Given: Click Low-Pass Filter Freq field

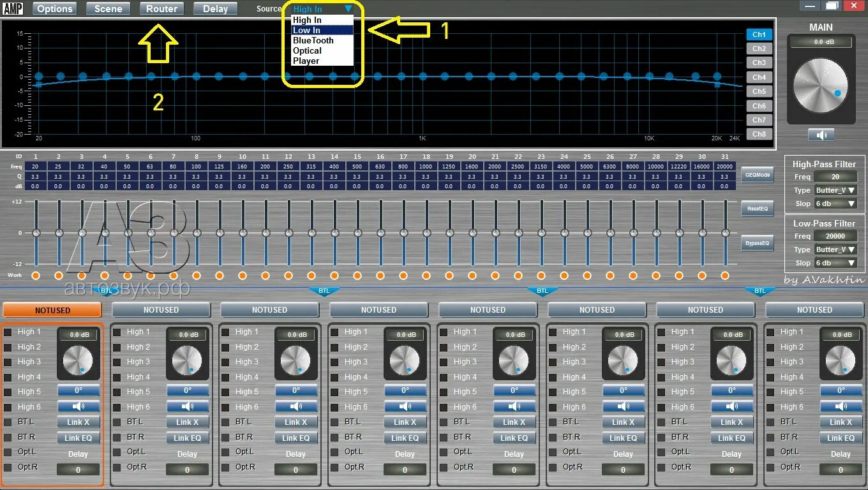Looking at the screenshot, I should point(835,236).
